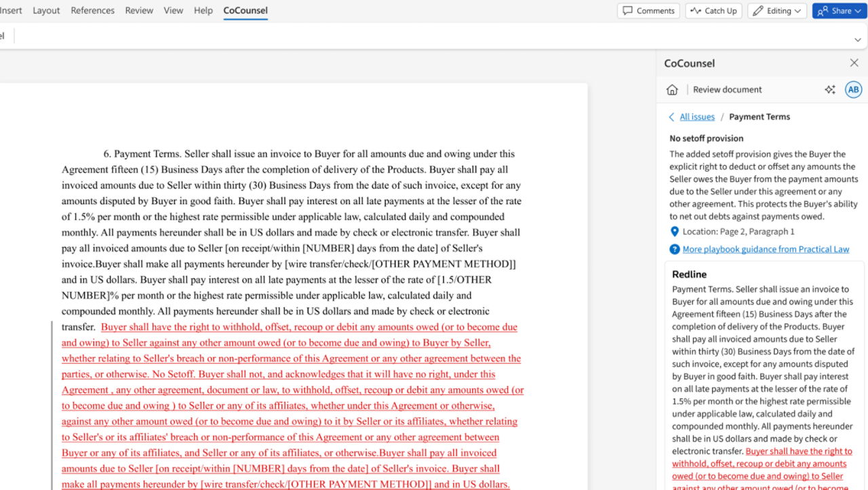
Task: Click the blue question mark help icon
Action: pyautogui.click(x=674, y=249)
